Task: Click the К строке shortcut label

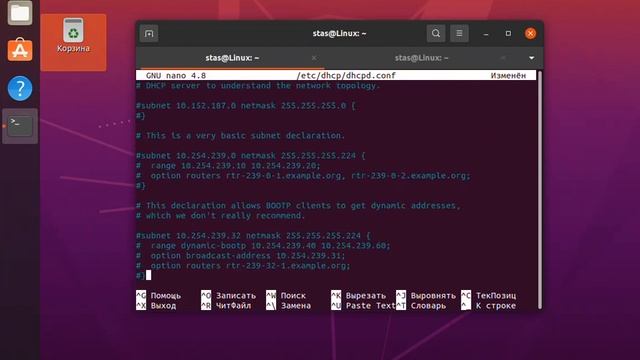Action: pyautogui.click(x=496, y=306)
